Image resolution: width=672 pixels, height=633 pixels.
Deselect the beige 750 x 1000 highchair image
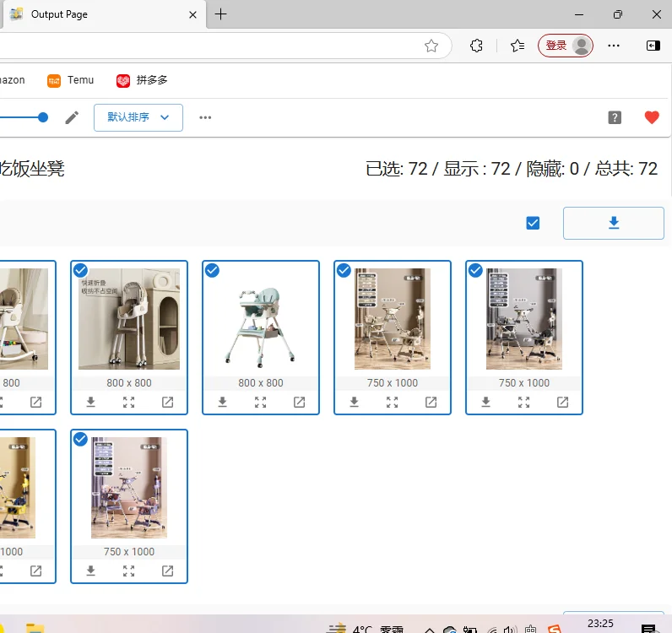tap(344, 270)
